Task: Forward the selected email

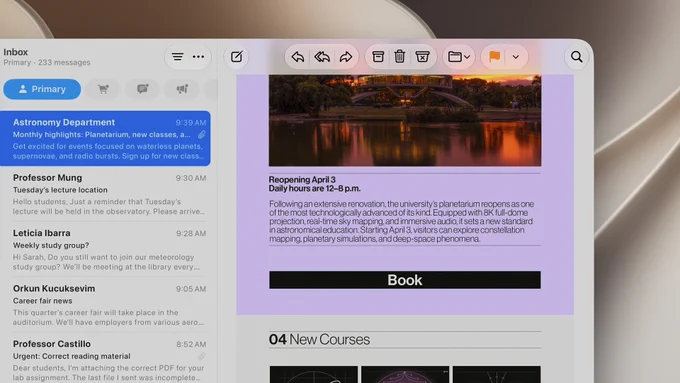Action: click(346, 57)
